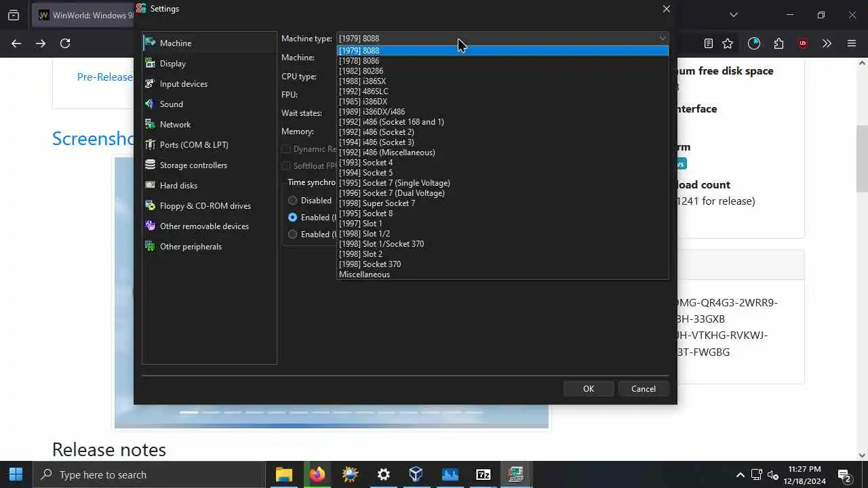Open the Sound settings icon
The width and height of the screenshot is (868, 488).
[150, 104]
